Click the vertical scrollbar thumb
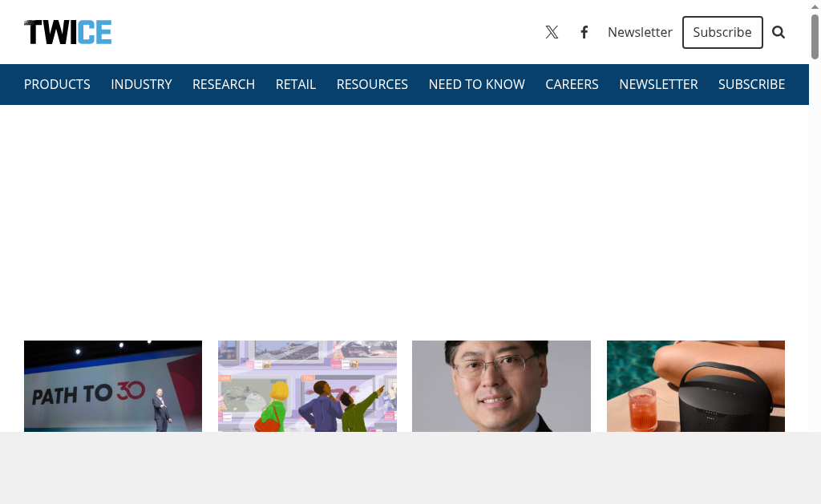This screenshot has width=821, height=504. 815,37
